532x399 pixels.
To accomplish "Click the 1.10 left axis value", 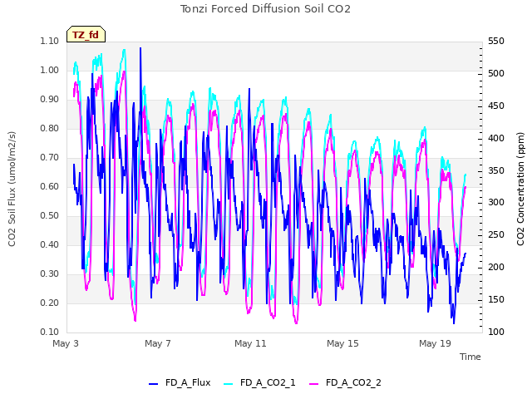I will [x=50, y=41].
